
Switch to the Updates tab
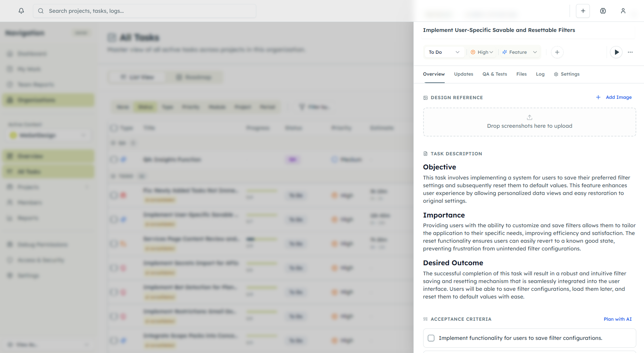tap(463, 74)
